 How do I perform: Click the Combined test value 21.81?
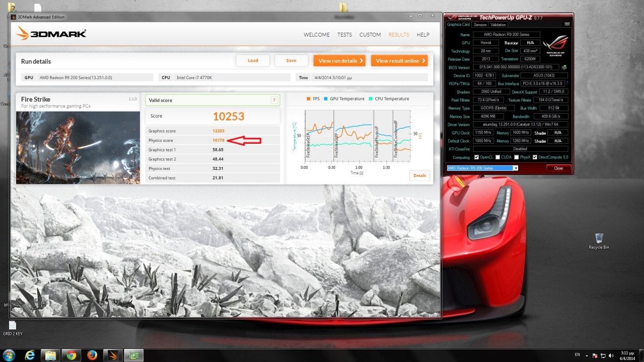click(x=218, y=178)
